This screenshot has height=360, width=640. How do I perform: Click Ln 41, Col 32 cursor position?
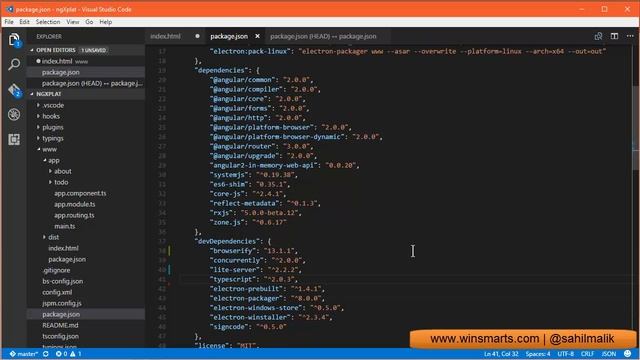(501, 354)
